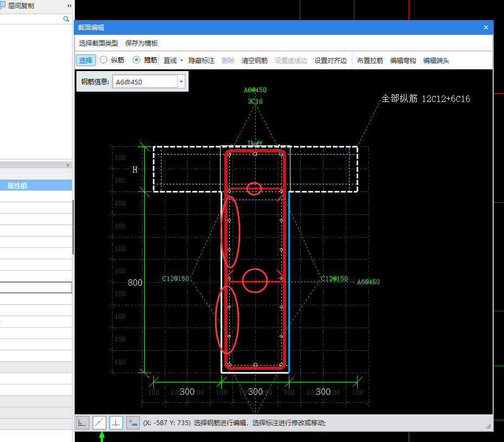This screenshot has width=504, height=442.
Task: Open 保存为模板 menu
Action: pyautogui.click(x=141, y=43)
